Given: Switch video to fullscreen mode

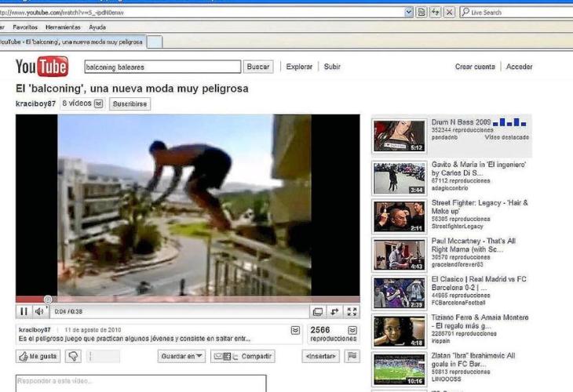Looking at the screenshot, I should pos(352,312).
